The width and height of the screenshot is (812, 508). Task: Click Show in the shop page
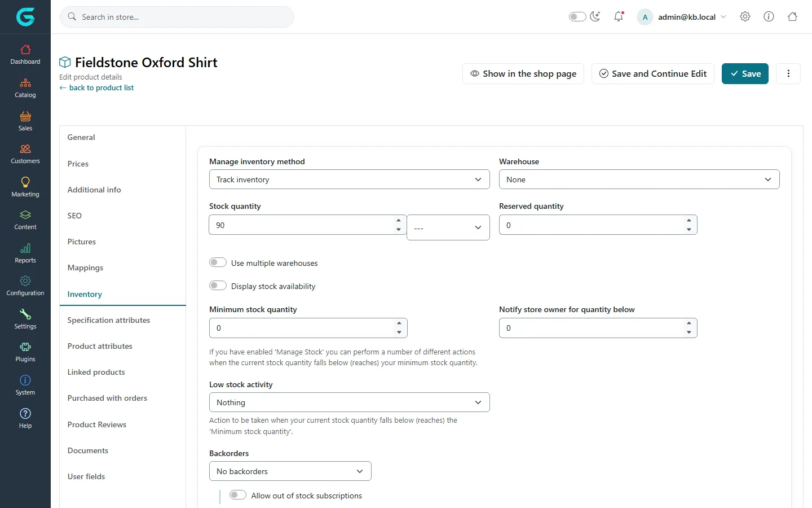(523, 73)
